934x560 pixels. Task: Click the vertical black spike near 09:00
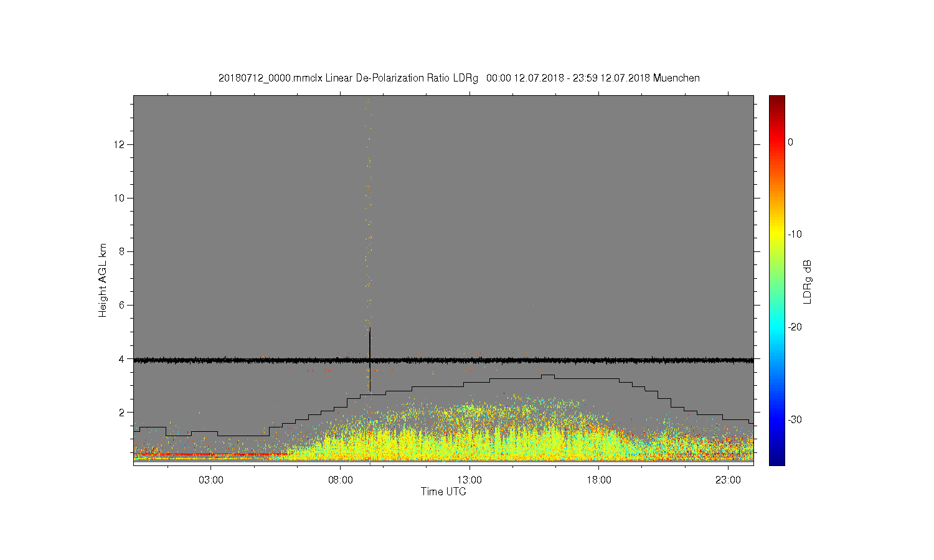pyautogui.click(x=370, y=359)
